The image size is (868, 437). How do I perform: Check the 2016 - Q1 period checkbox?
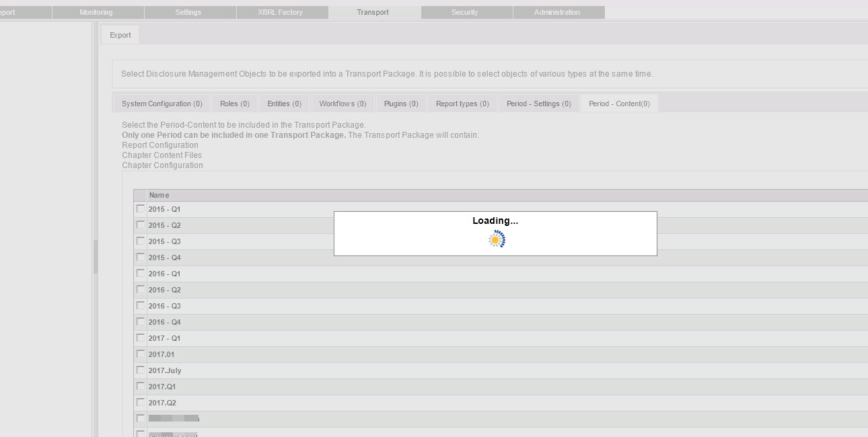point(140,273)
